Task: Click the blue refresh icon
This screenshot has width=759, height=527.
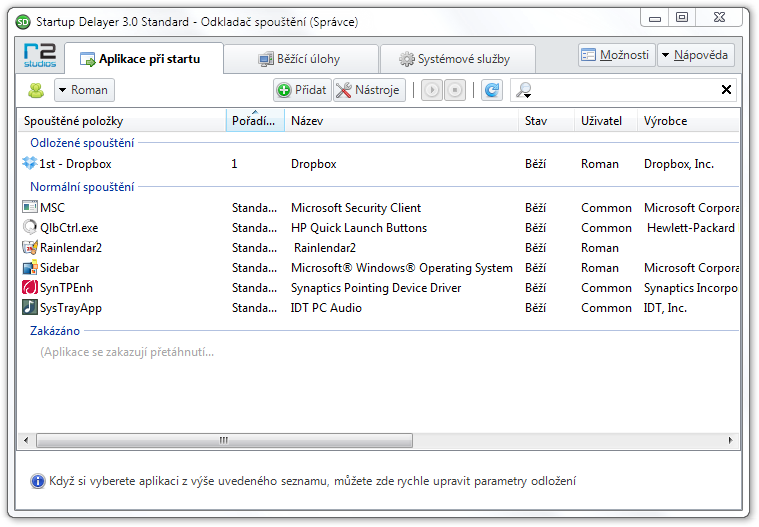Action: 492,90
